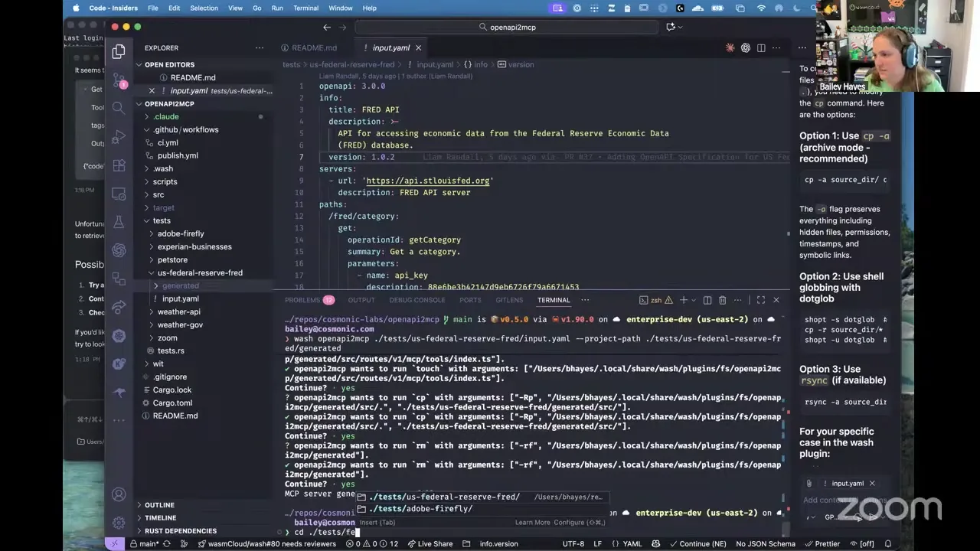Select the input.yaml editor tab

point(391,47)
